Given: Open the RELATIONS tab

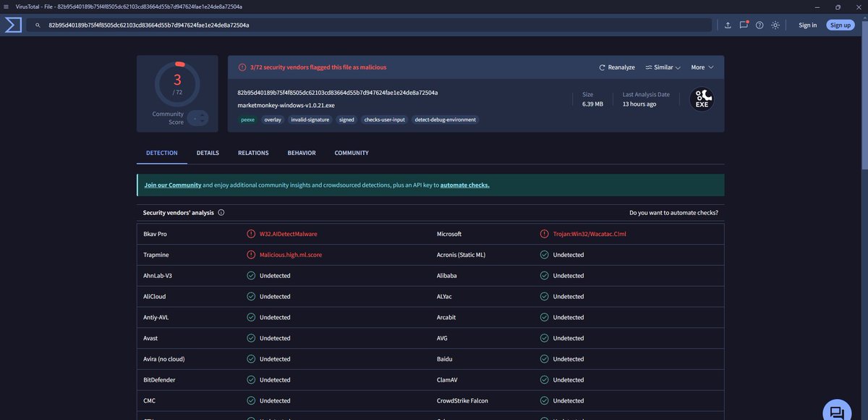Looking at the screenshot, I should (253, 153).
